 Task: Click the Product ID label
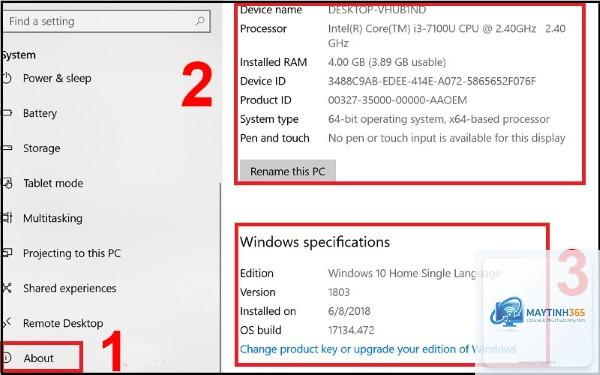click(x=266, y=100)
